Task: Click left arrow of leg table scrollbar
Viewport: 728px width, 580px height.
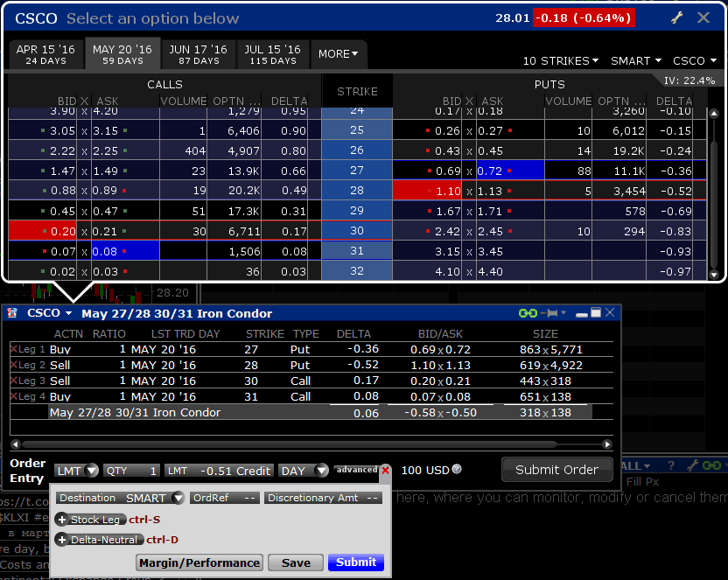Action: tap(16, 444)
